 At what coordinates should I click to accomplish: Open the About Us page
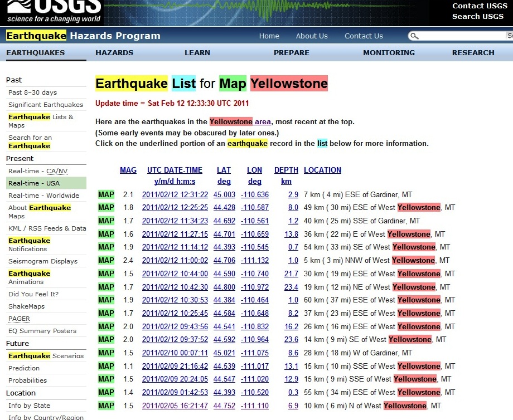[x=312, y=36]
